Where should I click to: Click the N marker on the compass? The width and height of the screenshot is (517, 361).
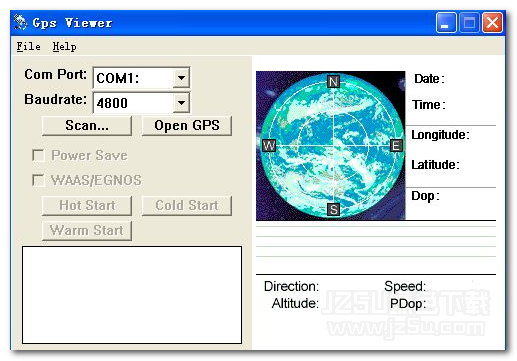click(x=333, y=82)
